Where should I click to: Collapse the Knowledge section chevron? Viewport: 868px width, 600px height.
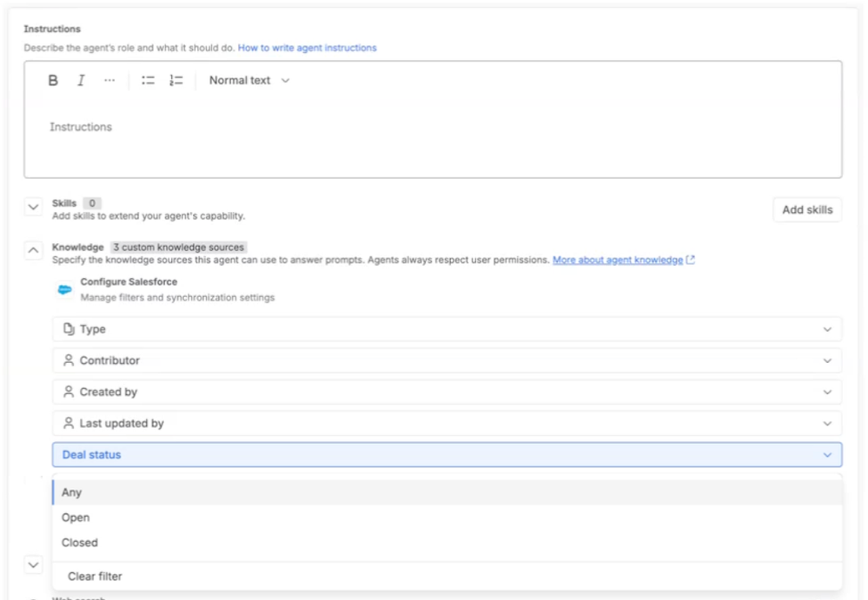point(33,251)
